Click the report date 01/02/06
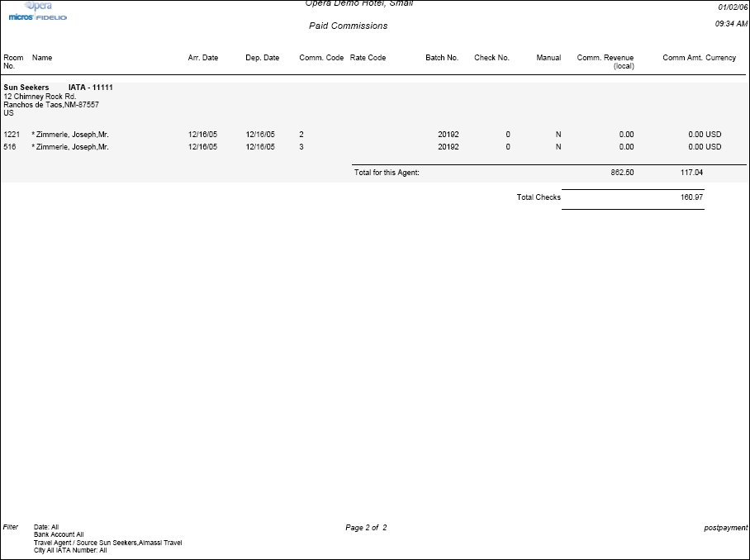Viewport: 750px width, 560px height. 733,7
